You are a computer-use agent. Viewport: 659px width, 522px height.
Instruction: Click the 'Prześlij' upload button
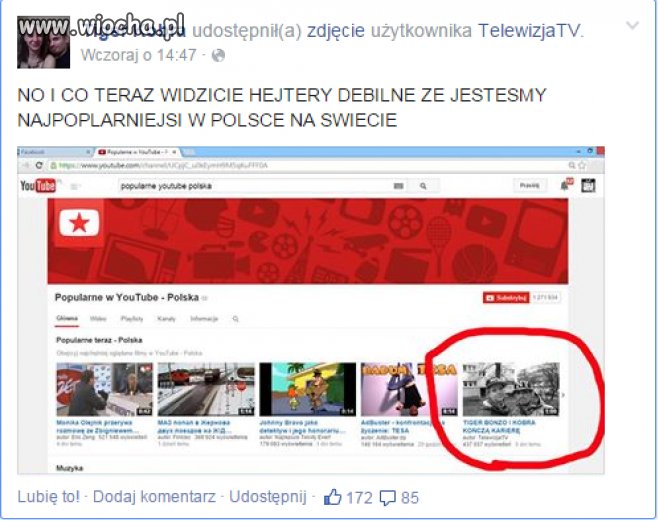[530, 185]
